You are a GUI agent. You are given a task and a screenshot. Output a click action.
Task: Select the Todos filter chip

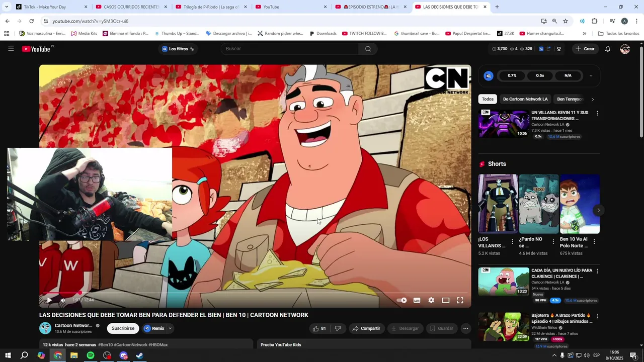point(488,99)
